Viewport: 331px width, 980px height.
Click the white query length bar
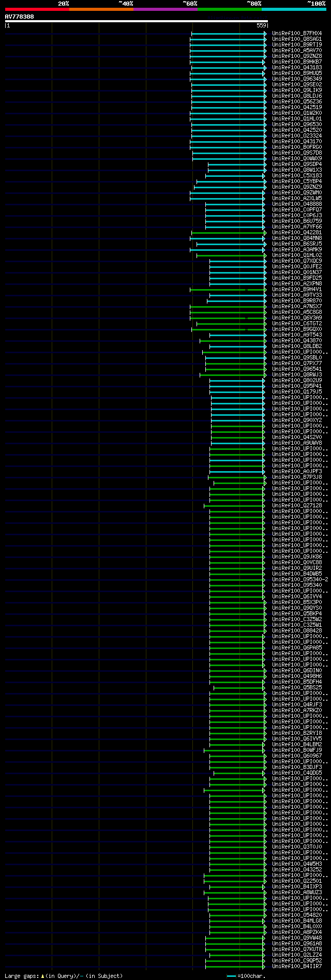click(x=137, y=21)
